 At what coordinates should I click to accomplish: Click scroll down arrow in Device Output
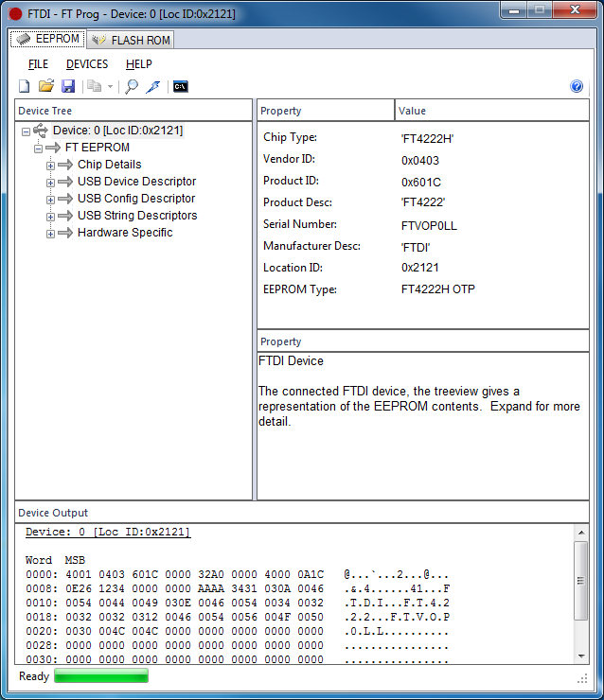click(x=581, y=656)
